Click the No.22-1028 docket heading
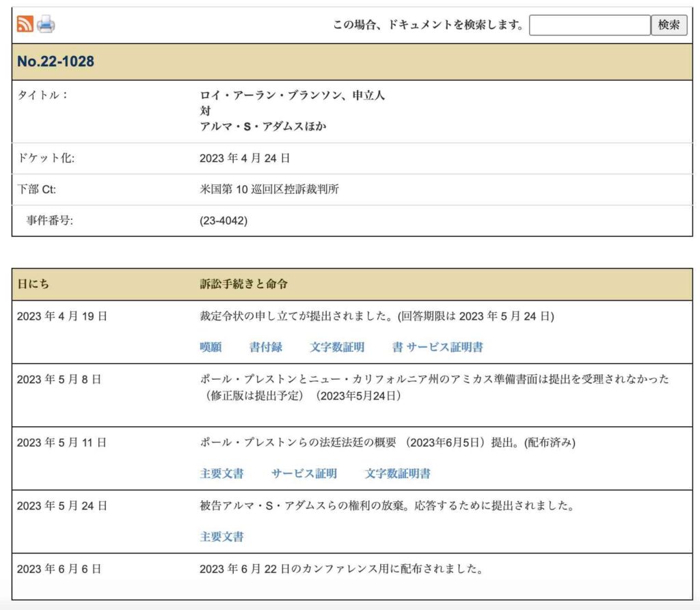This screenshot has width=700, height=610. pyautogui.click(x=55, y=61)
